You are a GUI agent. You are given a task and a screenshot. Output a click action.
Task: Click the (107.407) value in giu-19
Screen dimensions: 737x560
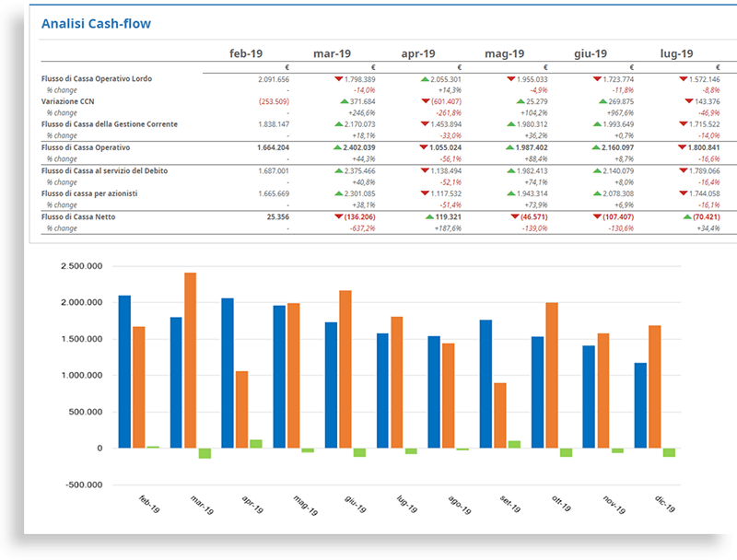click(618, 217)
